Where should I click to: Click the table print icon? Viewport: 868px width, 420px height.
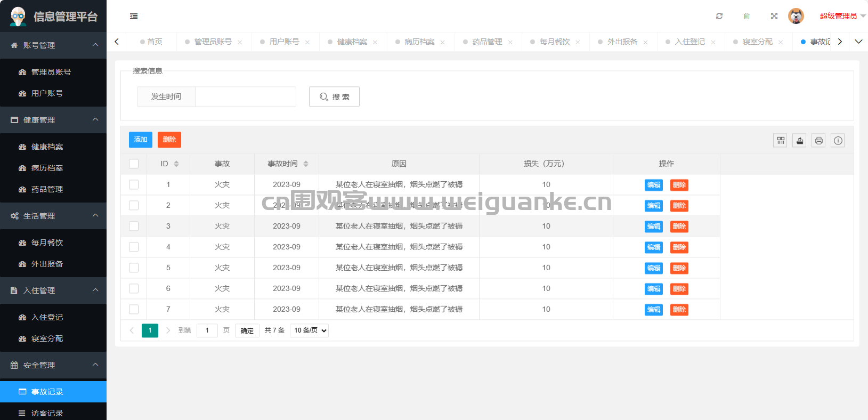pos(818,140)
